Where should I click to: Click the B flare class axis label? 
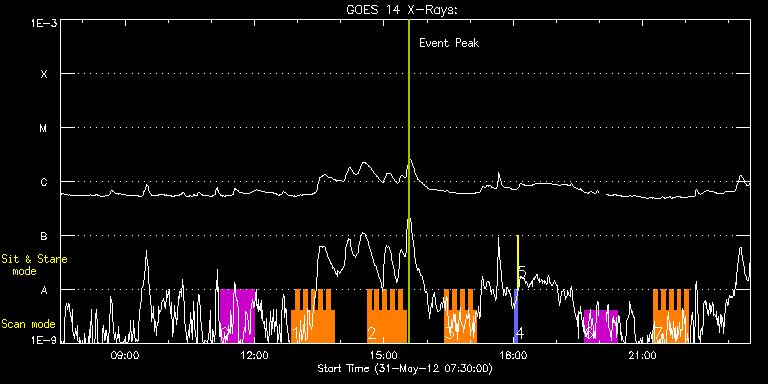point(44,236)
